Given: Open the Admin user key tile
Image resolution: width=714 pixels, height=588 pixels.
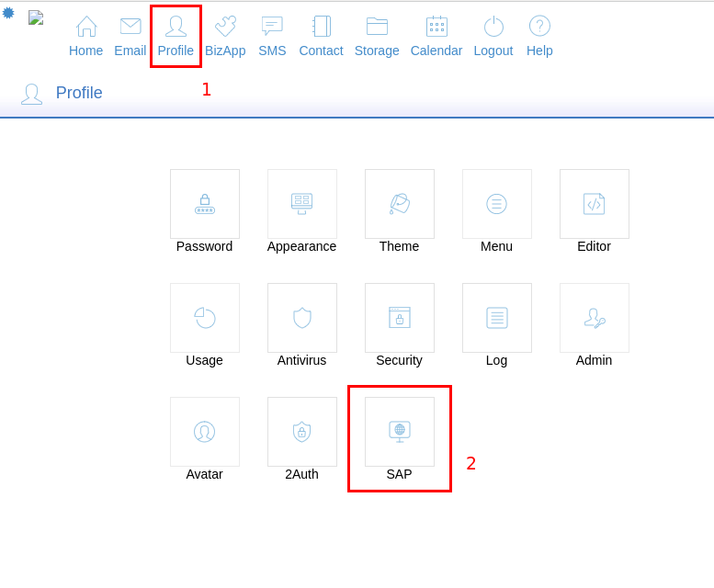Looking at the screenshot, I should (x=595, y=318).
